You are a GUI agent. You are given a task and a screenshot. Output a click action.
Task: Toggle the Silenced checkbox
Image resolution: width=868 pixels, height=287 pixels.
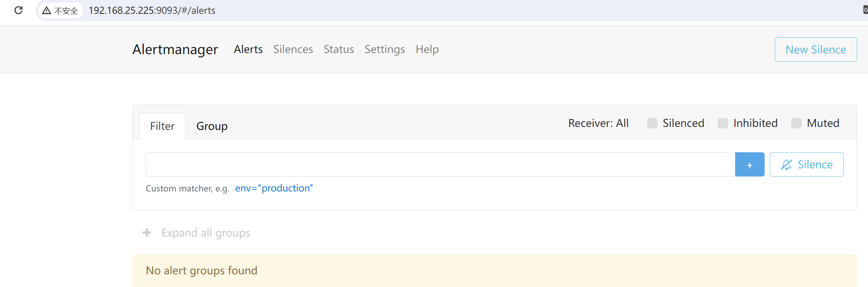click(652, 123)
